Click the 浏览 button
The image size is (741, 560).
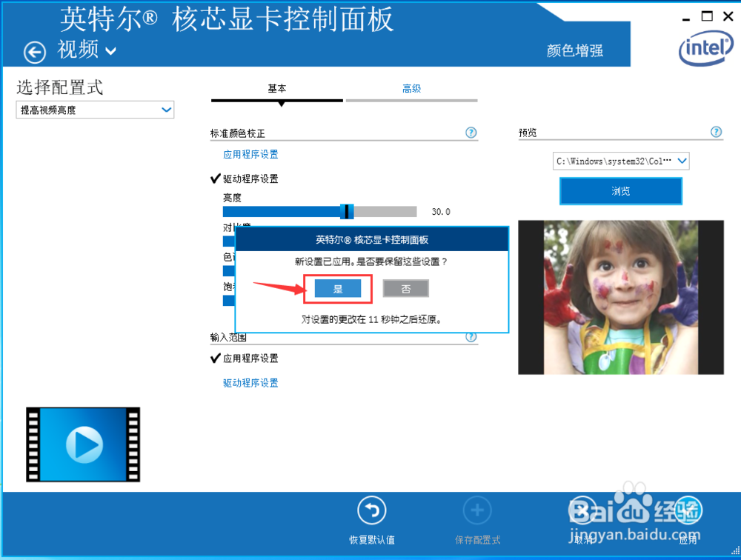coord(621,191)
